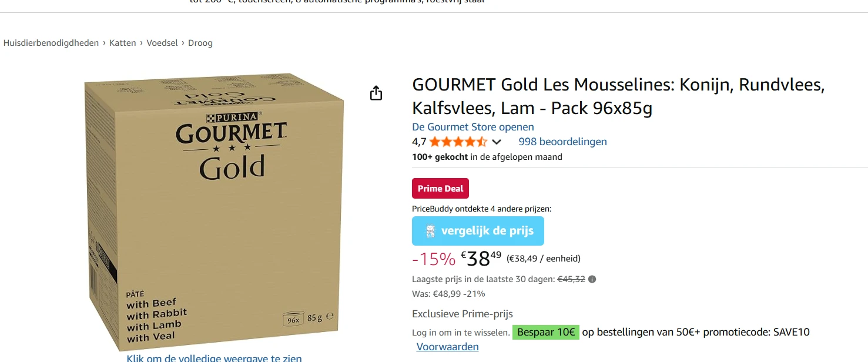Click the Huisdierbenodigdheden breadcrumb link
868x362 pixels.
[x=51, y=42]
